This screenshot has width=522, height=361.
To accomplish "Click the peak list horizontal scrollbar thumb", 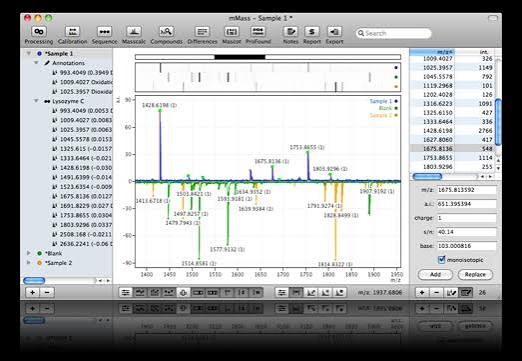I will click(427, 176).
